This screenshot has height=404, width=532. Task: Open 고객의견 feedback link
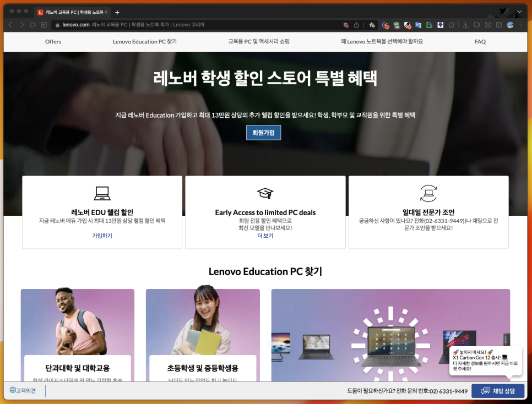(x=23, y=390)
